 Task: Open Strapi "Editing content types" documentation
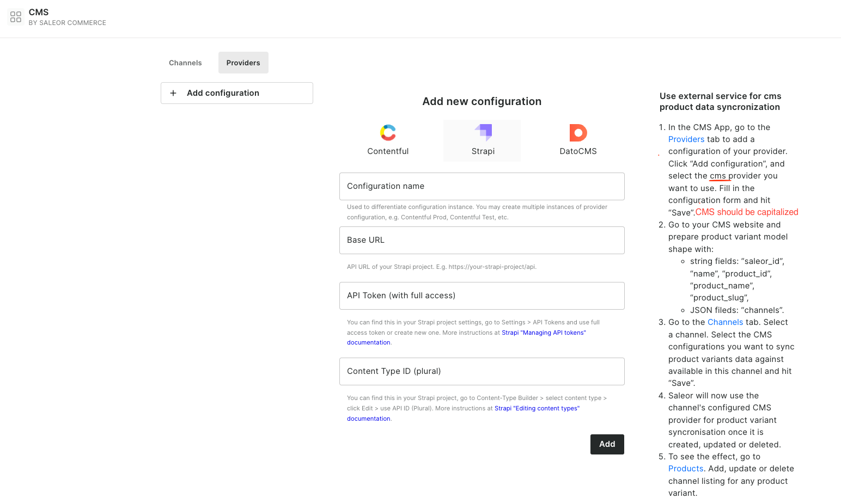pyautogui.click(x=537, y=408)
